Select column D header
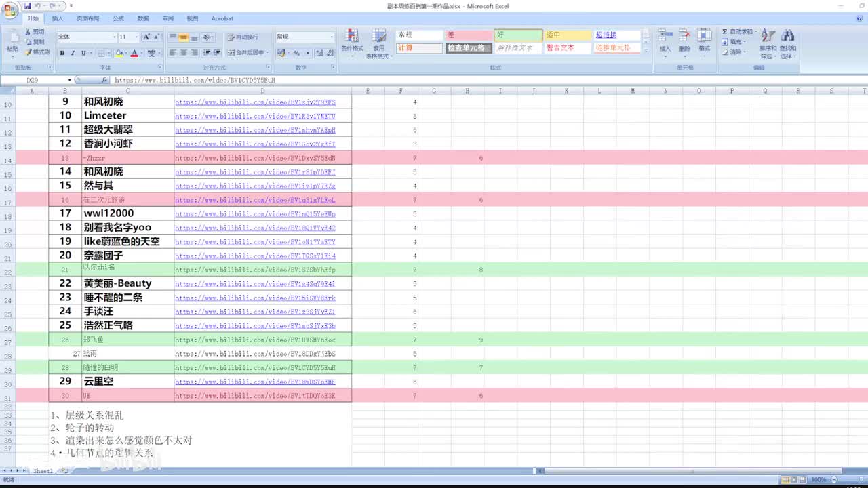 (x=262, y=91)
